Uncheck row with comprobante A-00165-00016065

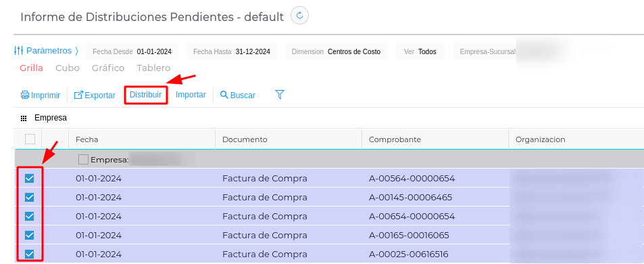pyautogui.click(x=30, y=235)
